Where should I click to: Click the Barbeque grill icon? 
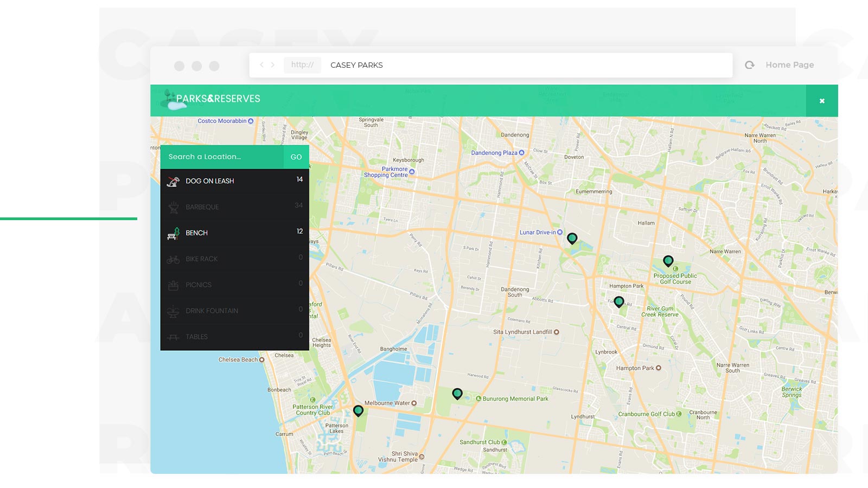click(x=174, y=207)
